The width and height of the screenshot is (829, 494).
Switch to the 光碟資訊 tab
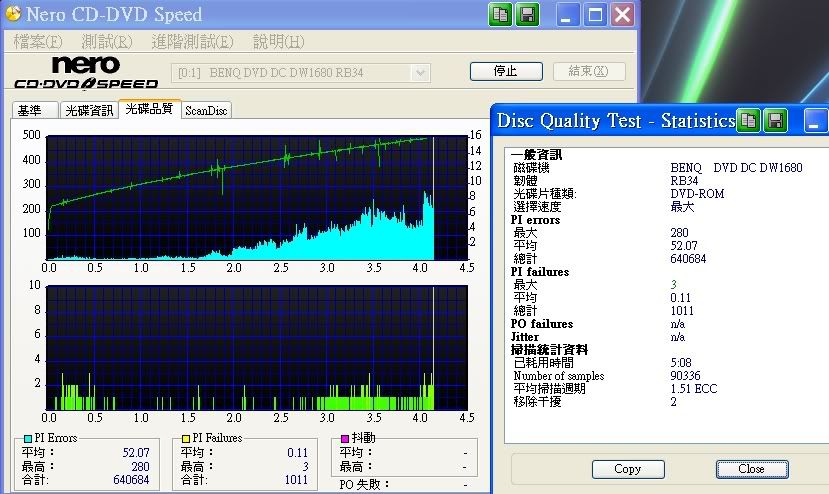click(89, 110)
